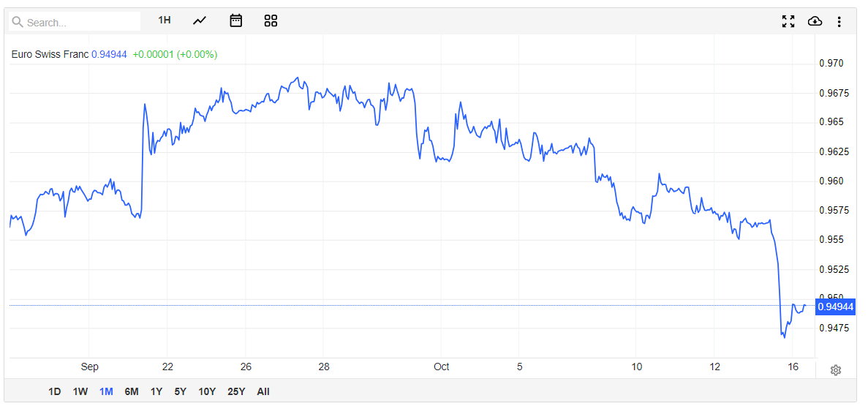
Task: Download chart data via cloud icon
Action: tap(815, 21)
